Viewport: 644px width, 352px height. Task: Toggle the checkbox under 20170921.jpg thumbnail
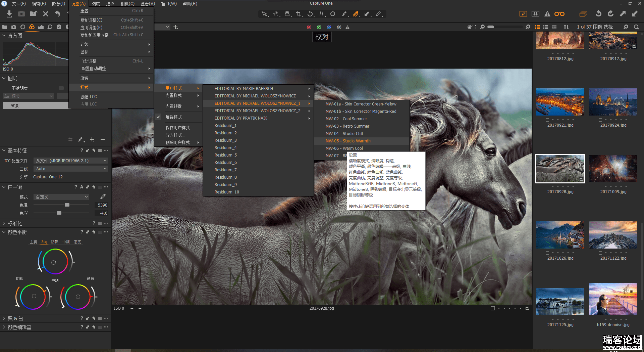[547, 120]
